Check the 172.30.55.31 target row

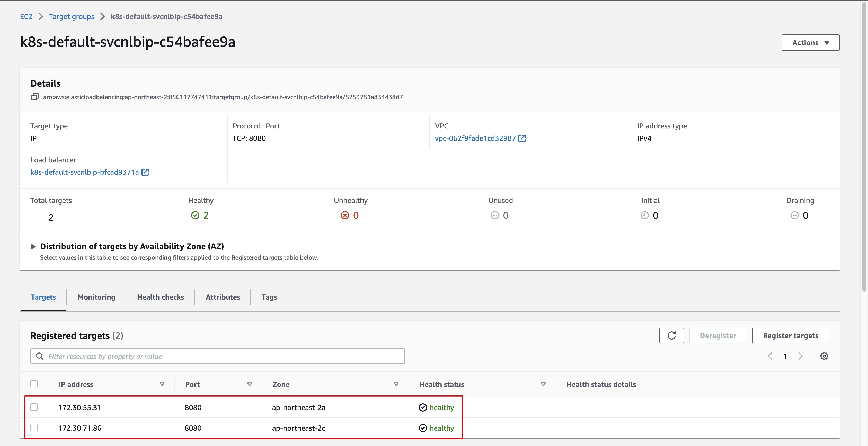(34, 407)
